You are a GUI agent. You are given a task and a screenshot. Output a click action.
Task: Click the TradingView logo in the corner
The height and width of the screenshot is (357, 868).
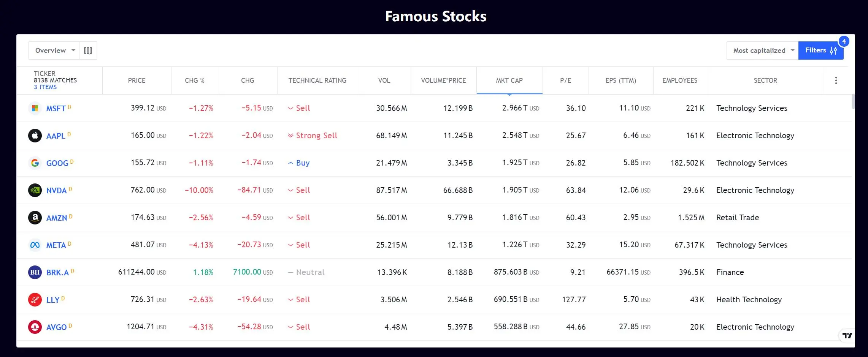click(x=847, y=335)
